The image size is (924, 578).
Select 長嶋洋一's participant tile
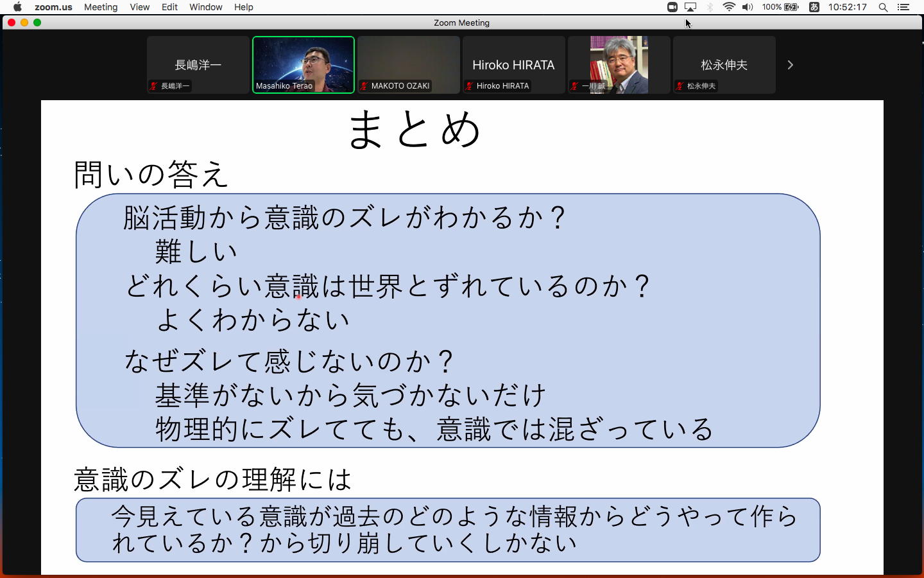(x=198, y=65)
